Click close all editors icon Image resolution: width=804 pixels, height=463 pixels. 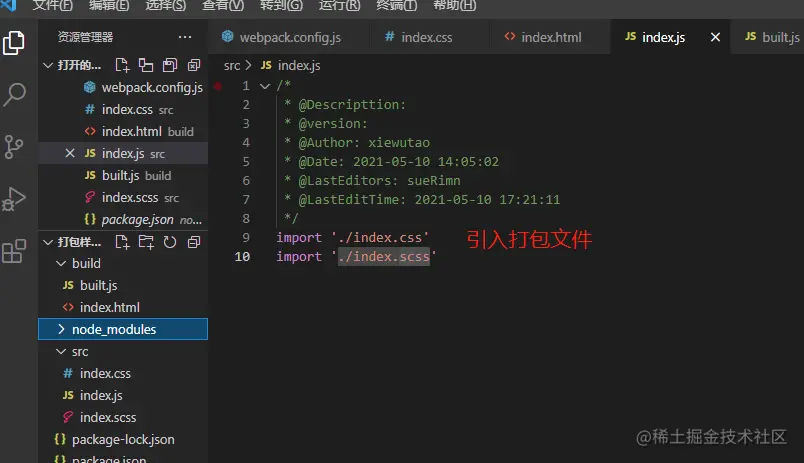[194, 65]
